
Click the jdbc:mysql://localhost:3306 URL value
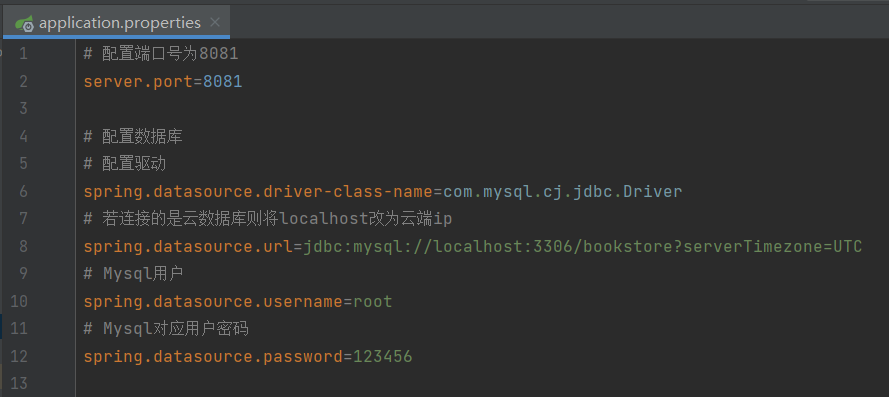tap(582, 247)
